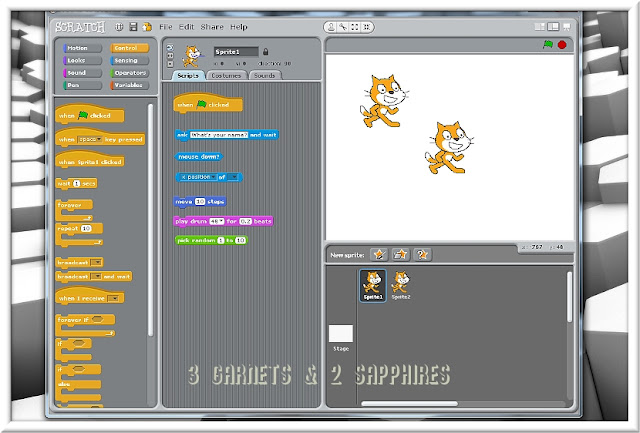Click the 10 field in 'repeat' palette block
640x433 pixels.
(x=86, y=229)
